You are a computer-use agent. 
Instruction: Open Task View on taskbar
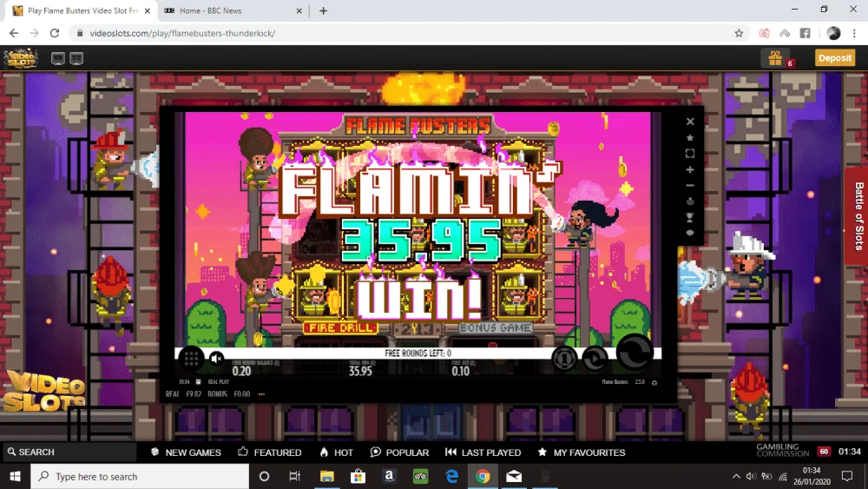pos(294,476)
